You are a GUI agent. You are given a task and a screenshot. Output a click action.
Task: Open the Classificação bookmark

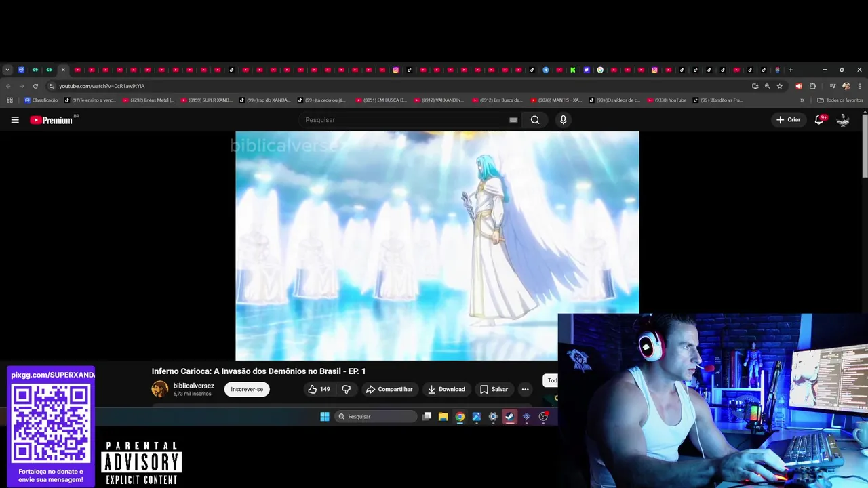click(x=41, y=100)
